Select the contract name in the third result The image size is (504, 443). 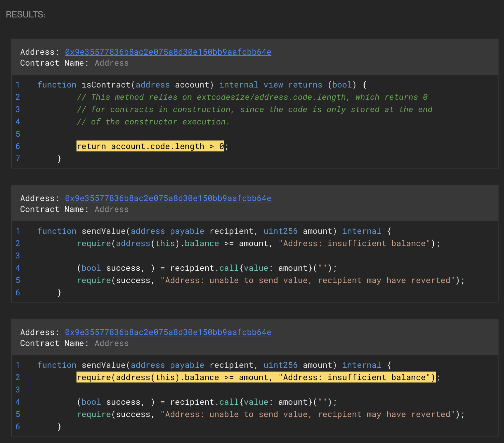(112, 343)
